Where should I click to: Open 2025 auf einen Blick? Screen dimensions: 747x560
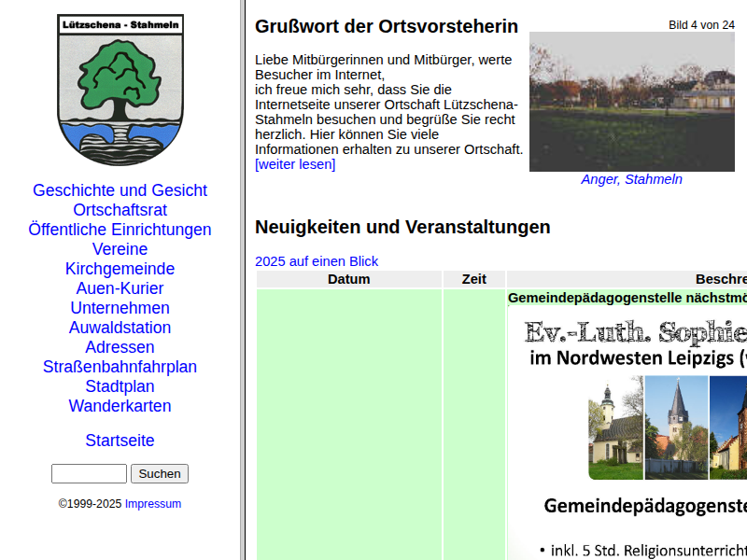coord(317,261)
